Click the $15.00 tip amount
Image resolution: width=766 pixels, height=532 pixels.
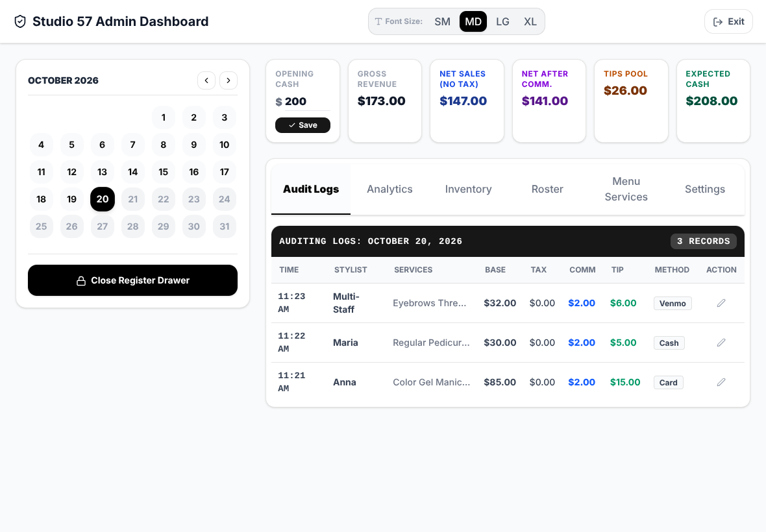[x=625, y=382]
